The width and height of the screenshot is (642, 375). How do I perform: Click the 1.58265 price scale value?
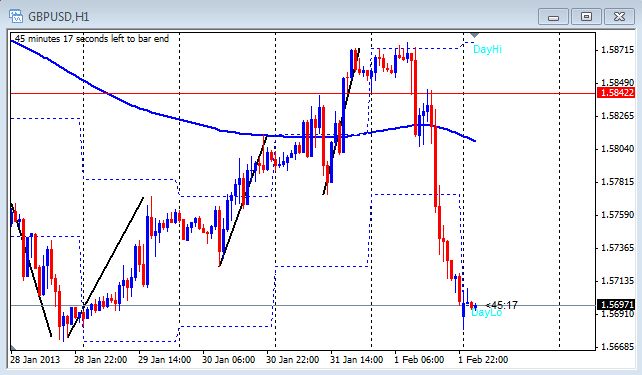point(617,115)
